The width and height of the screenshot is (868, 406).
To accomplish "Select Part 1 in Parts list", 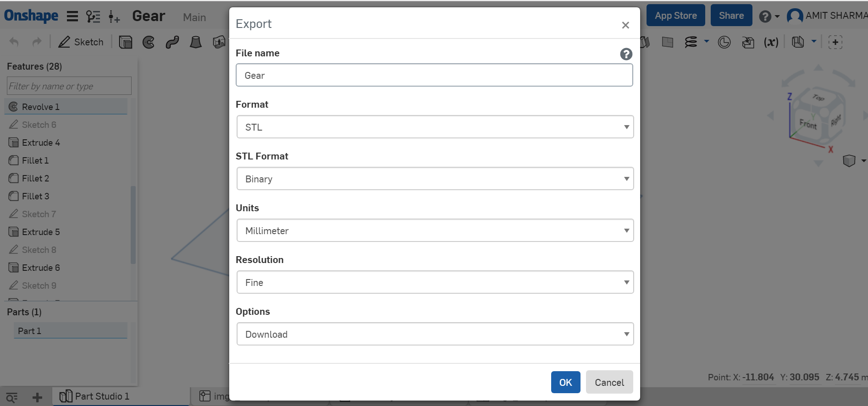I will click(x=30, y=331).
